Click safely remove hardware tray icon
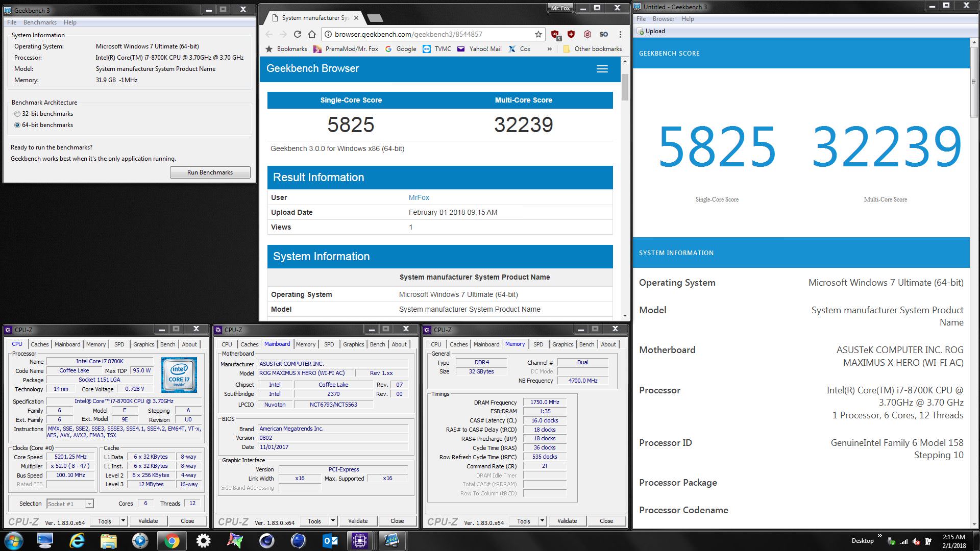This screenshot has height=551, width=980. pyautogui.click(x=892, y=541)
